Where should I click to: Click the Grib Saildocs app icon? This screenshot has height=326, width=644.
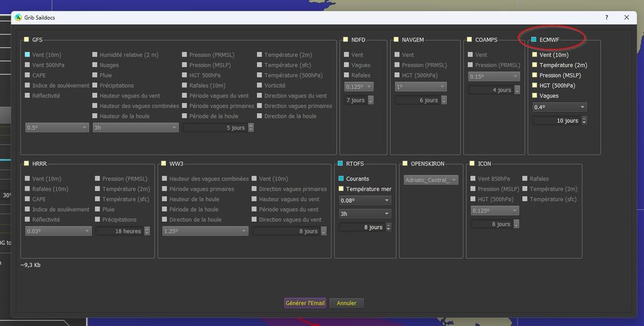pos(18,17)
